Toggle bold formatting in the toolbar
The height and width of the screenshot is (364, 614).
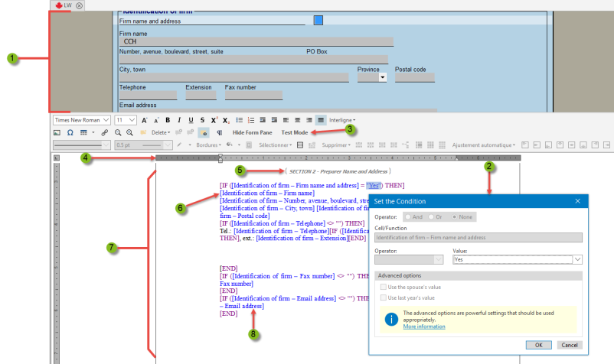168,120
